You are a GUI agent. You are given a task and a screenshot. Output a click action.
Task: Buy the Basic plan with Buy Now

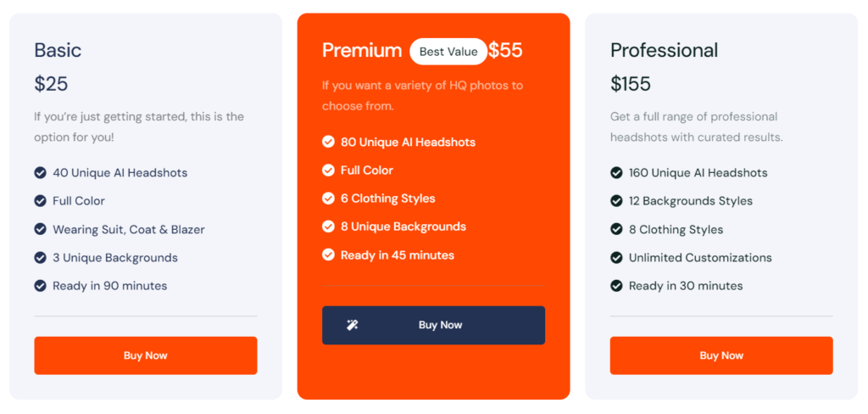(146, 355)
